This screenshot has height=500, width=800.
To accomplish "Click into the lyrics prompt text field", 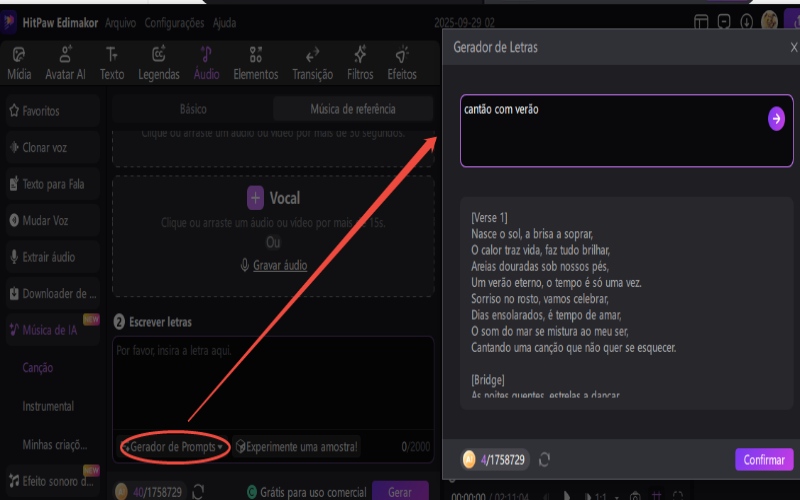I will click(627, 131).
